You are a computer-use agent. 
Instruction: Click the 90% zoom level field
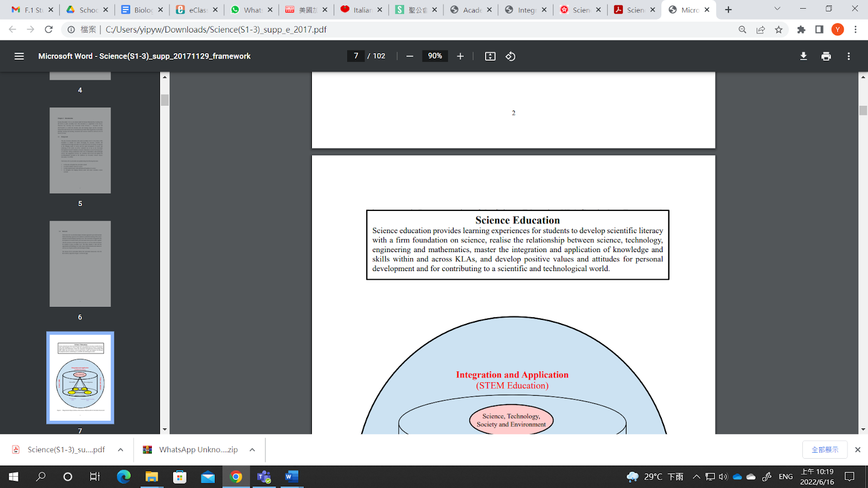(x=435, y=56)
